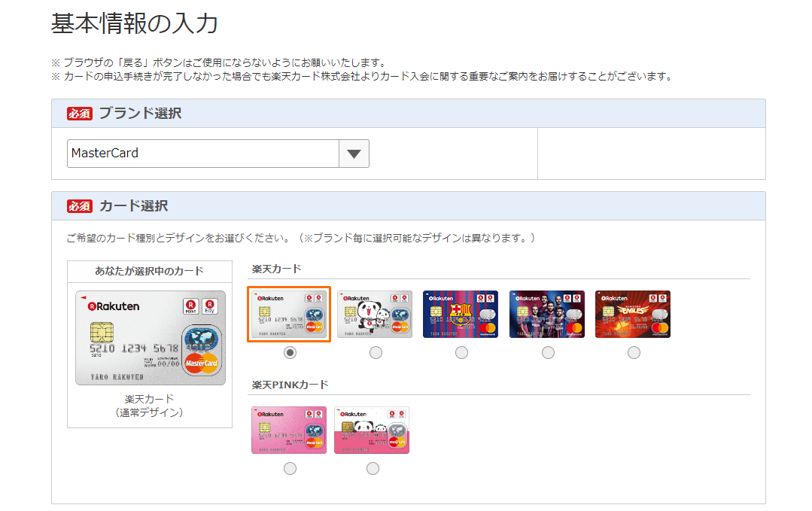
Task: Choose the plain pink Rakuten card thumbnail
Action: tap(289, 430)
